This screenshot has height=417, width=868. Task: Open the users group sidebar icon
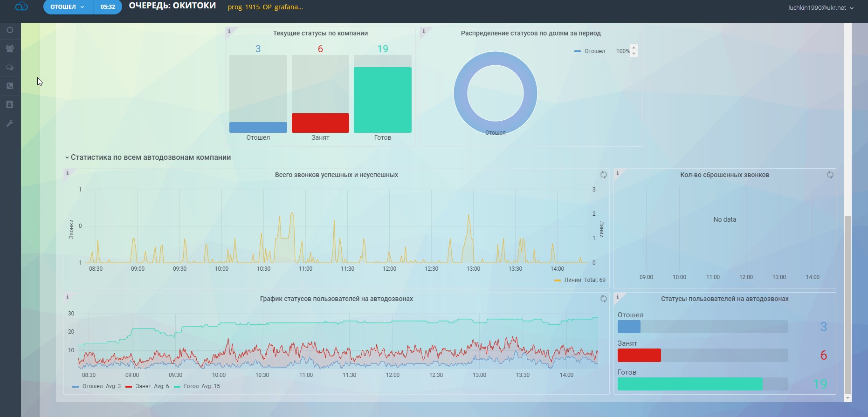(10, 48)
